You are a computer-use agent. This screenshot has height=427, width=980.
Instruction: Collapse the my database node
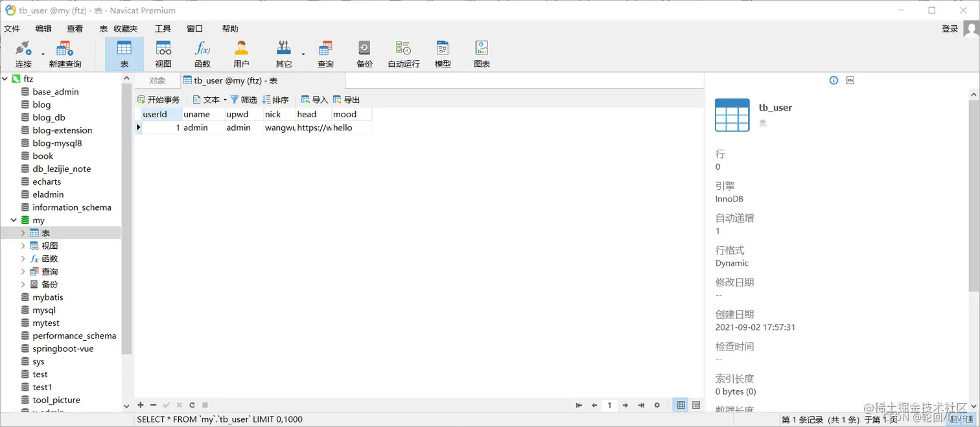pos(14,220)
